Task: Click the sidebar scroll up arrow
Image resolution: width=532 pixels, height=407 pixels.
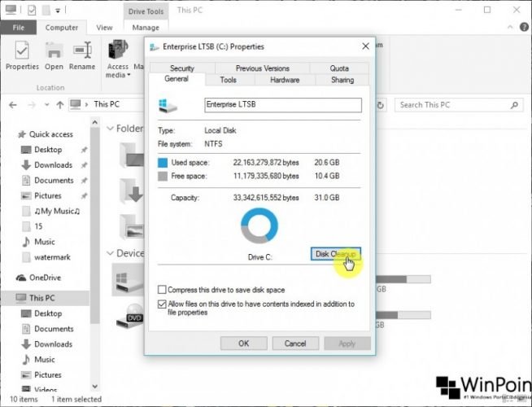Action: 95,122
